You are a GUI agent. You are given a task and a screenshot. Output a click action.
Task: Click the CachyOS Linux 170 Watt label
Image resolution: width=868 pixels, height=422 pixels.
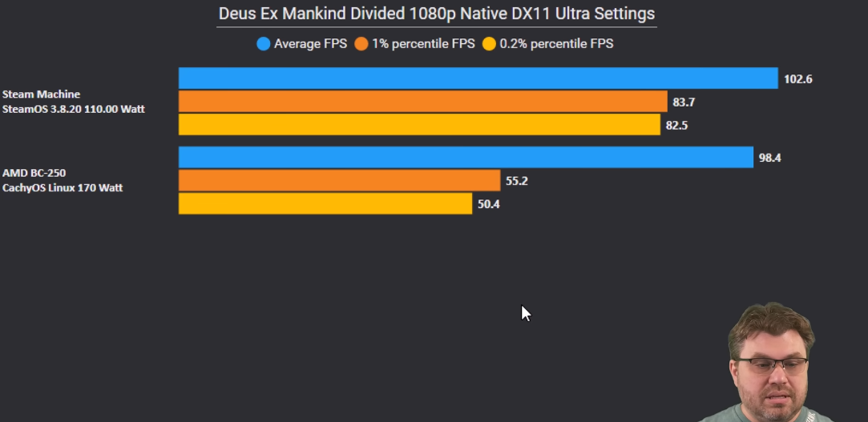pyautogui.click(x=63, y=187)
